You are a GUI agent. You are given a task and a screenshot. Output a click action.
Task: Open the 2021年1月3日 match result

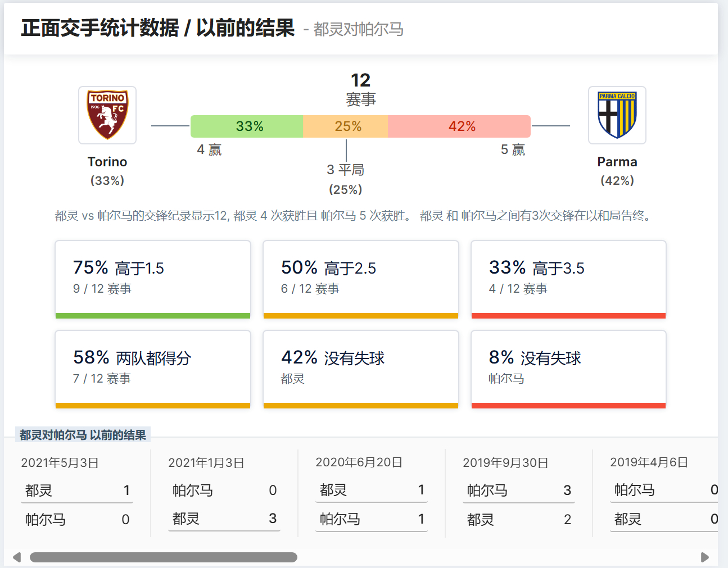225,493
